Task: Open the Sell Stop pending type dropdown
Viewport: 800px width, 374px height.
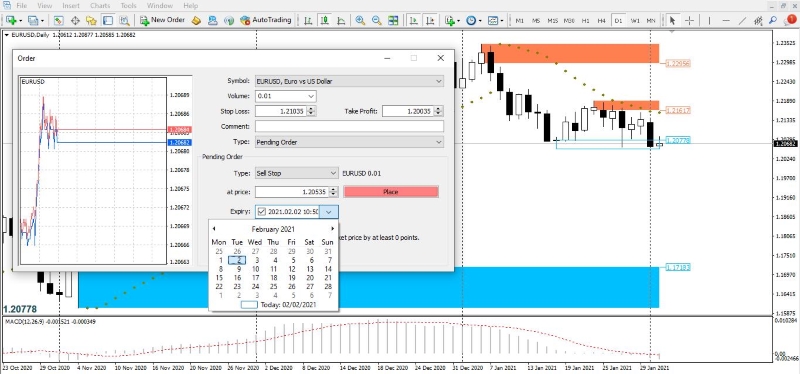Action: click(x=296, y=173)
